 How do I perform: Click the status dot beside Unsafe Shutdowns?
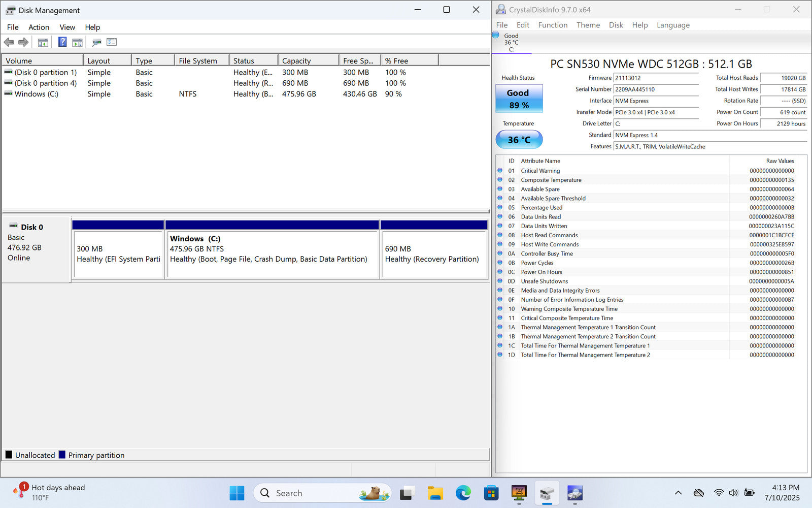(x=500, y=281)
